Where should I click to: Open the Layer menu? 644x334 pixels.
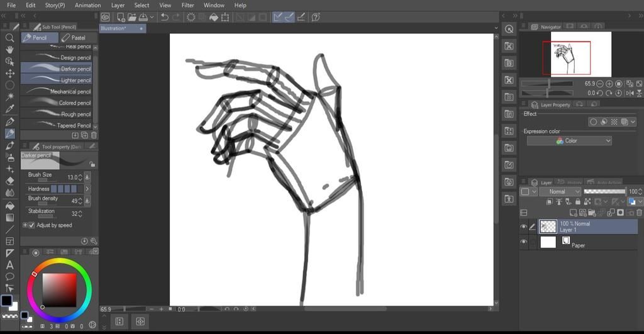(118, 5)
